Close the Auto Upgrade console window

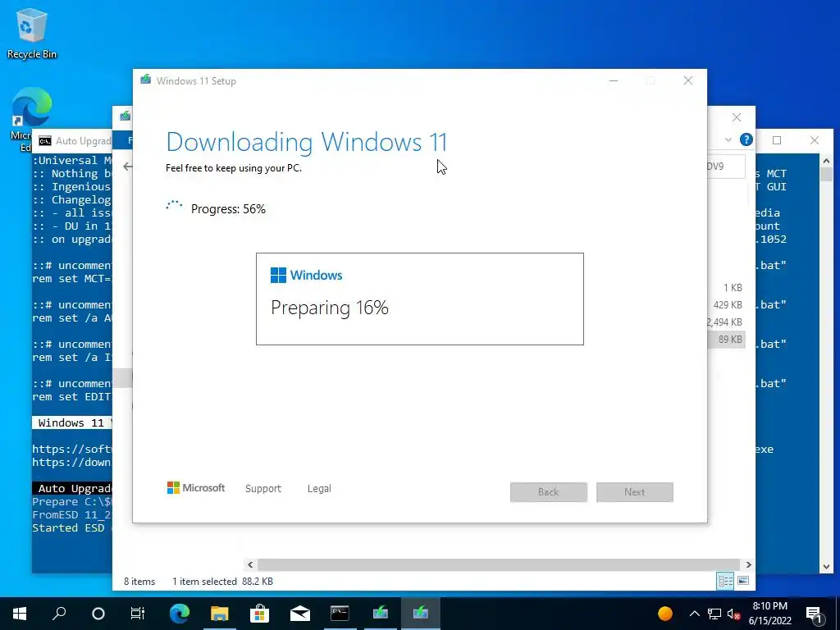pos(815,140)
